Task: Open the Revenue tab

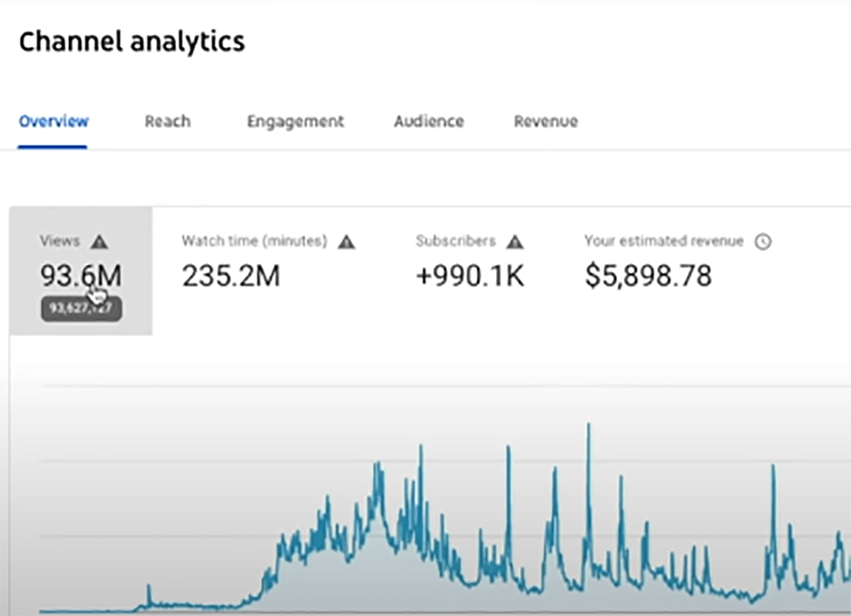Action: point(545,122)
